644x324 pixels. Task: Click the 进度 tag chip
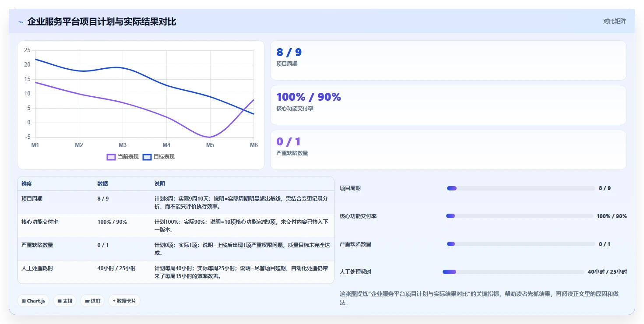coord(92,301)
